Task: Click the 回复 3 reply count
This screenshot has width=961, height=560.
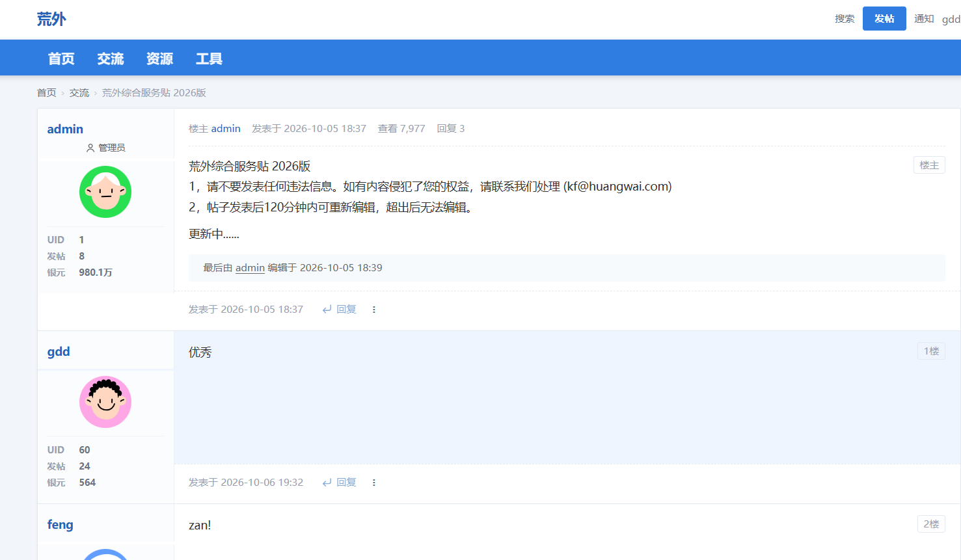Action: [451, 129]
